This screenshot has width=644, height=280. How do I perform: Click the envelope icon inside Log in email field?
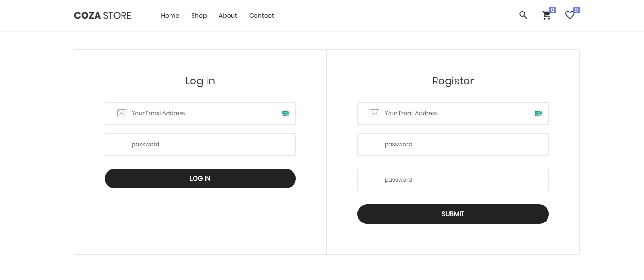coord(122,113)
